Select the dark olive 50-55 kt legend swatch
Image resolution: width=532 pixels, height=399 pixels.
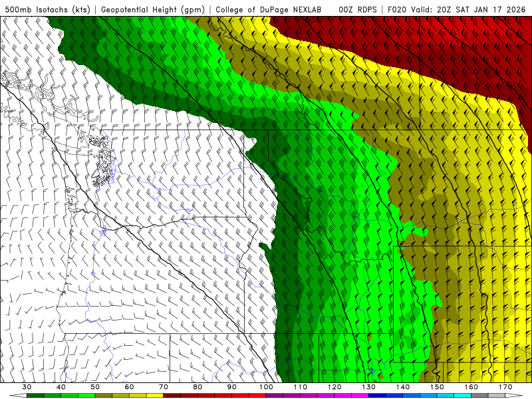[104, 396]
